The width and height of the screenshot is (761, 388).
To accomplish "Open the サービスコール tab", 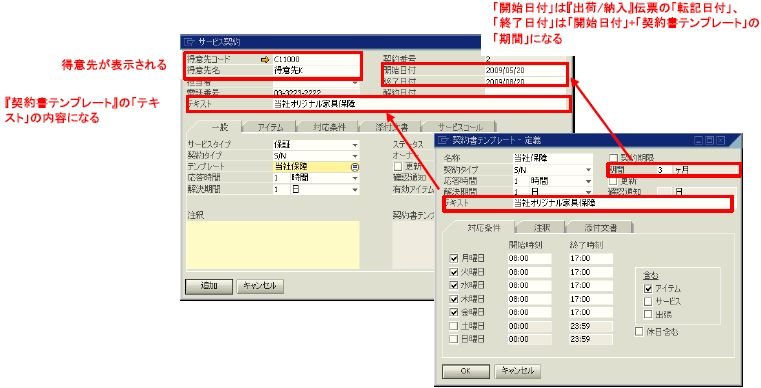I will click(x=459, y=127).
